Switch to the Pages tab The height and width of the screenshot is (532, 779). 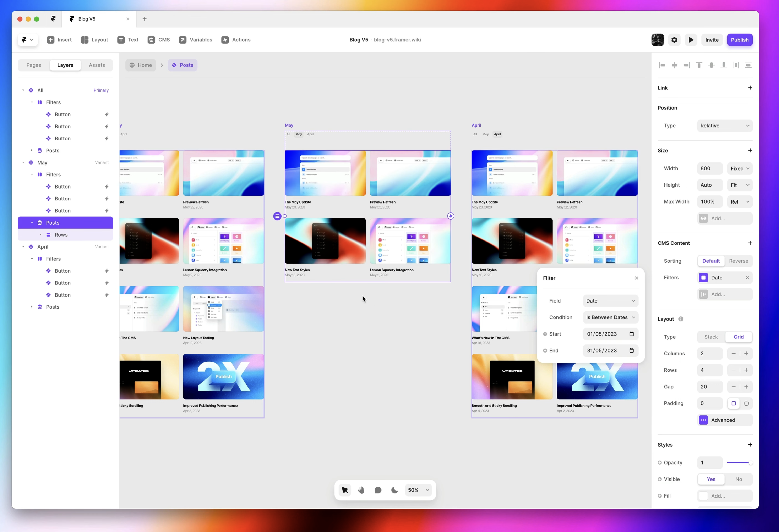[34, 65]
